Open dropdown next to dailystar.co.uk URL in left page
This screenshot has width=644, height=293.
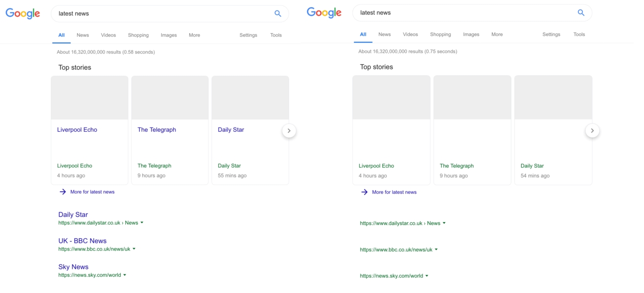point(142,223)
